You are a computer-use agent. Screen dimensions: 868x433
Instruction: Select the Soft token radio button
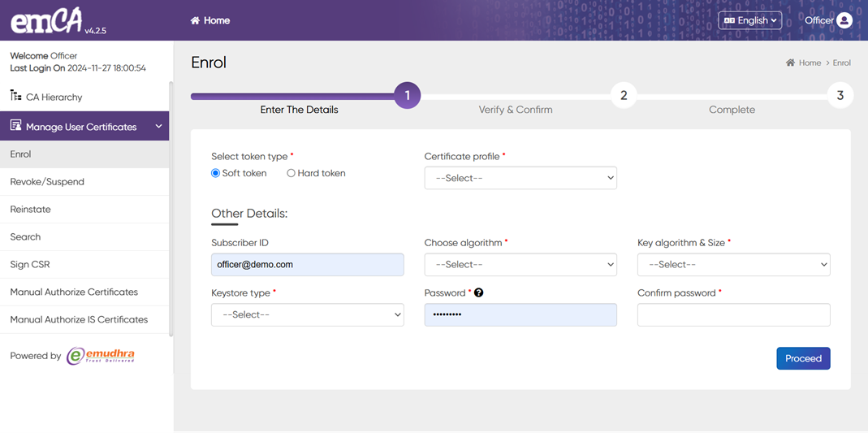click(216, 173)
